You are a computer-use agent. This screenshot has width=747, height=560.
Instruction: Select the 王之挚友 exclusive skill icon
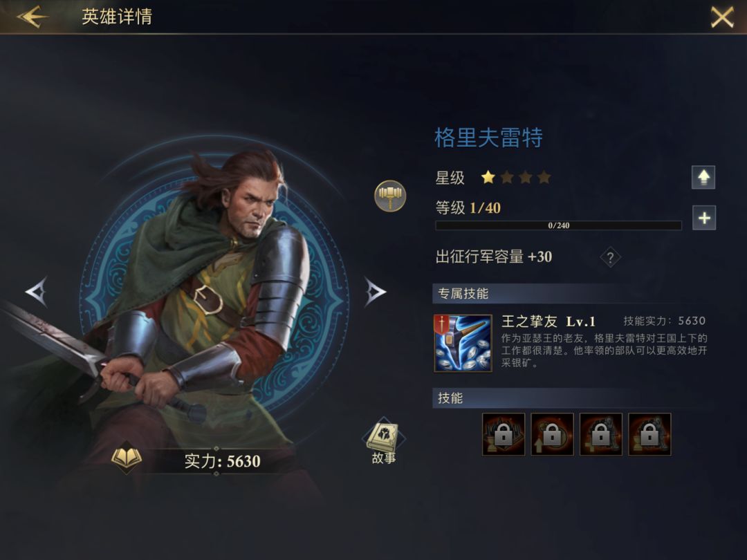463,344
